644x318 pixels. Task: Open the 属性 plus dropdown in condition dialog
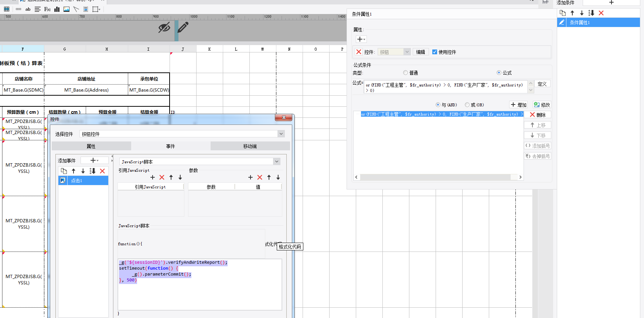click(x=361, y=39)
